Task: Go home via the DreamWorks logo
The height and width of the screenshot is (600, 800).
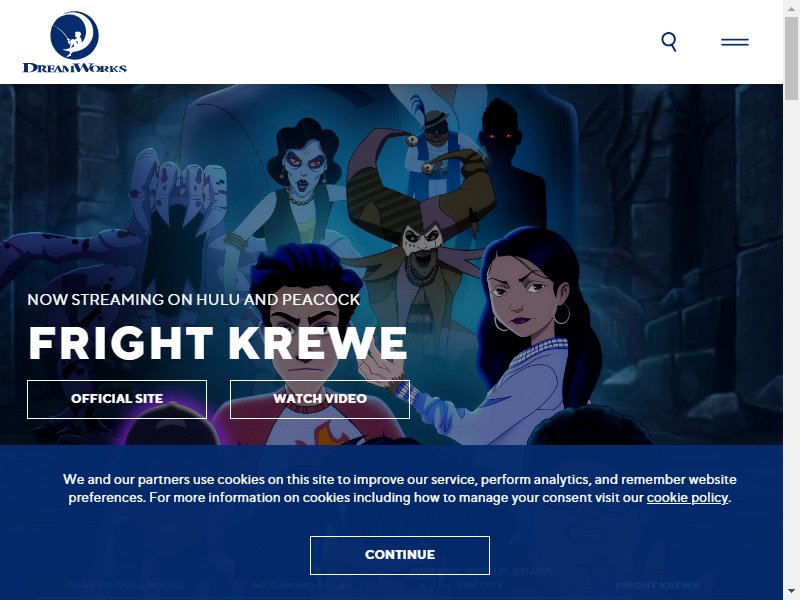Action: 74,42
